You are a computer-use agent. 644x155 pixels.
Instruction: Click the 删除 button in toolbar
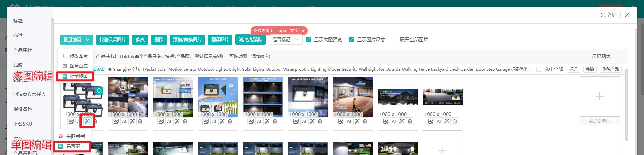click(159, 40)
